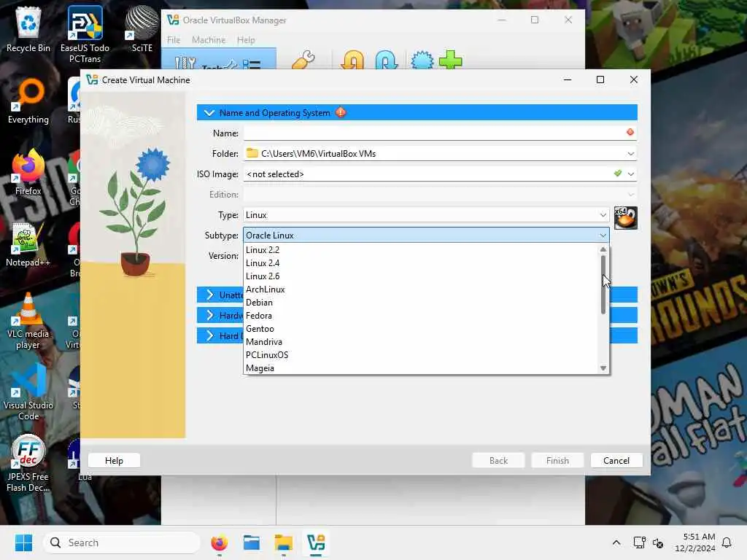Screen dimensions: 747x560
Task: Open Firefox from the taskbar
Action: tap(219, 542)
